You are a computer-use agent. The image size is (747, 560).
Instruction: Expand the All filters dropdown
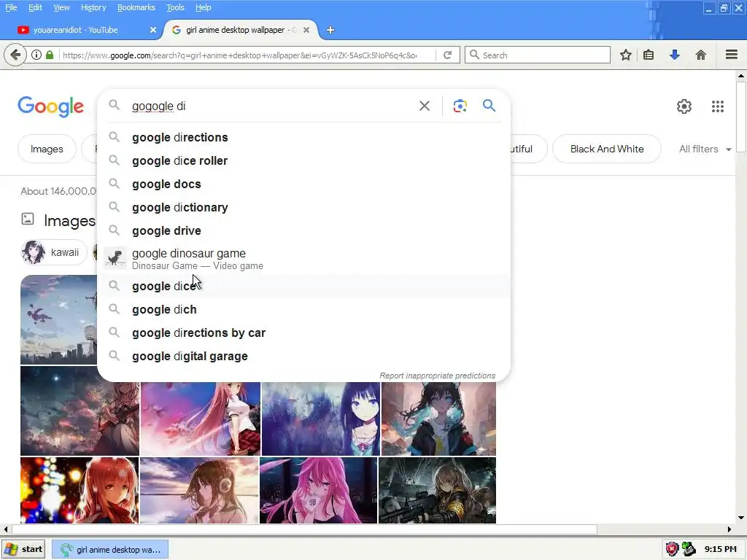pyautogui.click(x=705, y=149)
